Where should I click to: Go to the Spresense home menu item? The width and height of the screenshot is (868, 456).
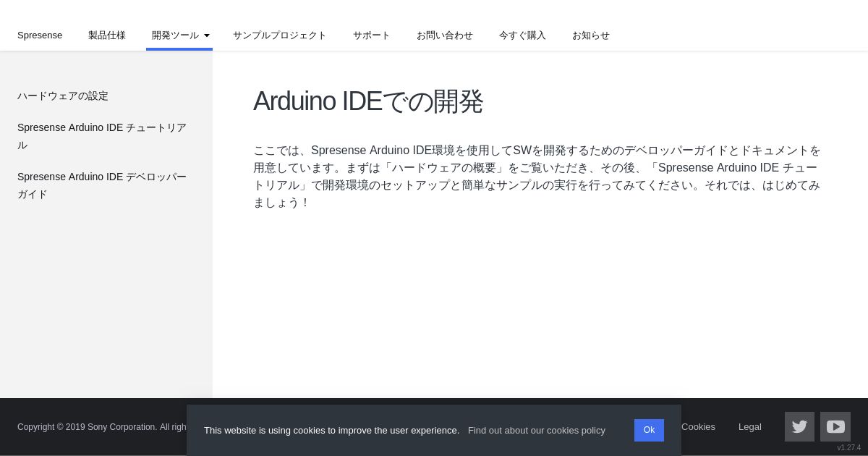pyautogui.click(x=40, y=35)
